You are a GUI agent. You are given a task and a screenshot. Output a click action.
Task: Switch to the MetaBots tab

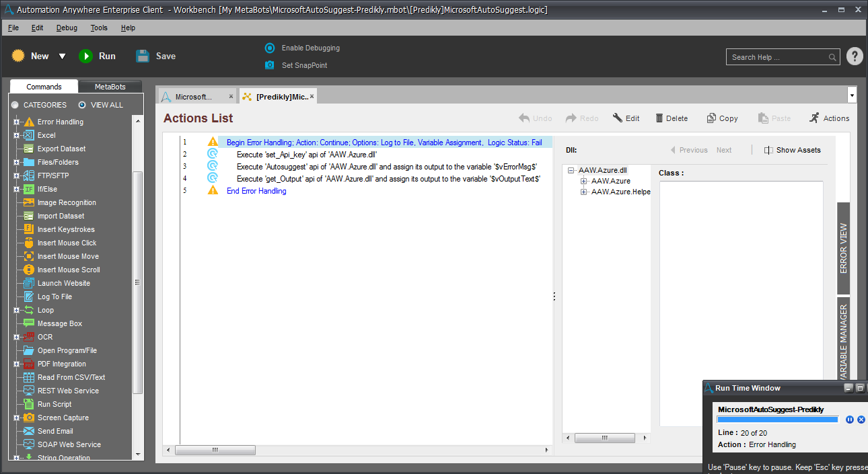pyautogui.click(x=110, y=87)
